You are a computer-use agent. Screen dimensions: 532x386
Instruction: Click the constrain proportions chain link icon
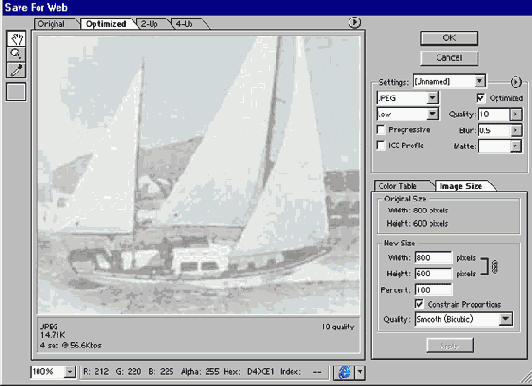click(495, 267)
